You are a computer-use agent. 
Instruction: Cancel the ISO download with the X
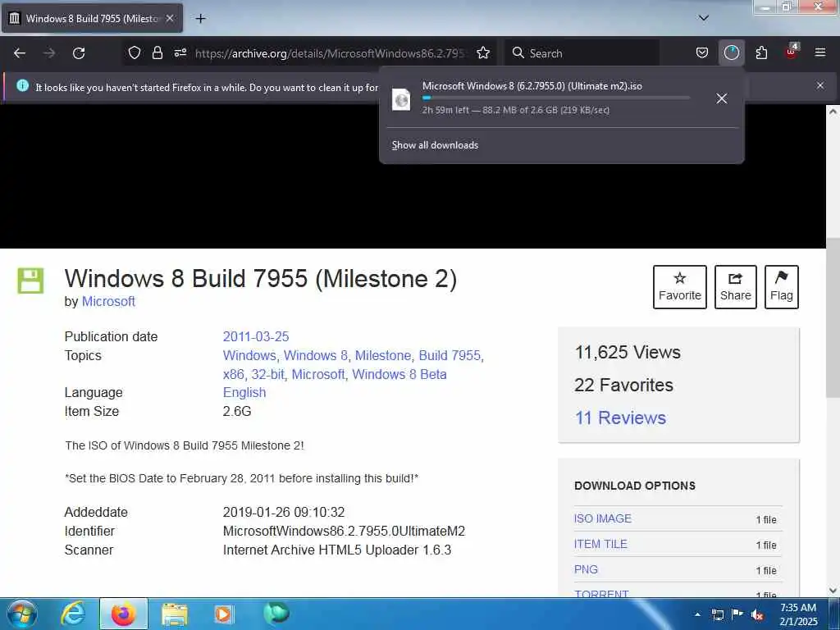(x=722, y=98)
